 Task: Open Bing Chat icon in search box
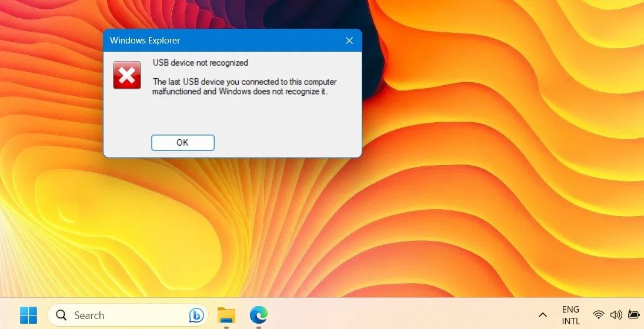coord(196,315)
